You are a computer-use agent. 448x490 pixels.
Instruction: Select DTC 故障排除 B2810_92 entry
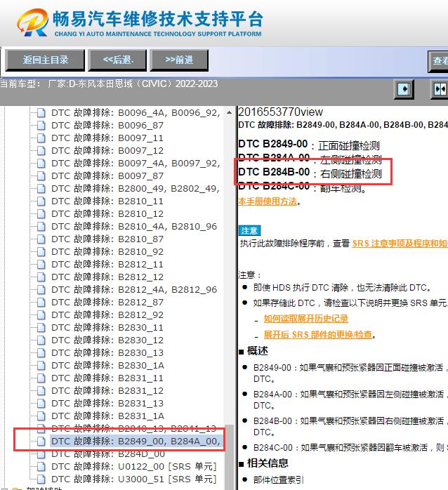click(x=107, y=251)
